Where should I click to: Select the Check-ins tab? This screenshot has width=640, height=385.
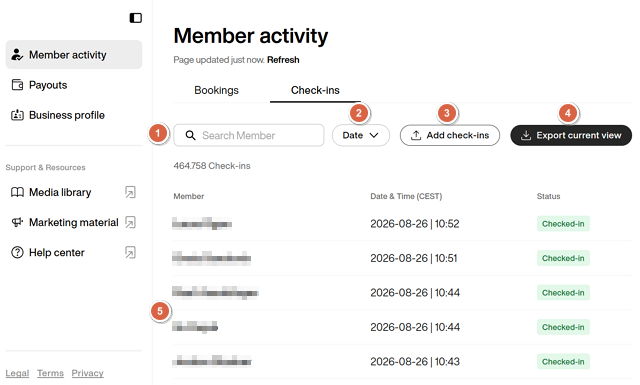tap(315, 90)
